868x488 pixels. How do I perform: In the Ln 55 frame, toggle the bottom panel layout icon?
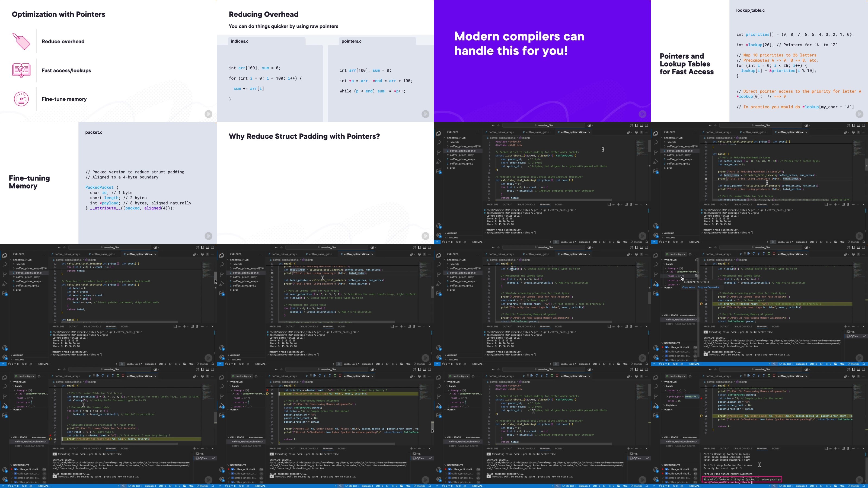pyautogui.click(x=858, y=248)
